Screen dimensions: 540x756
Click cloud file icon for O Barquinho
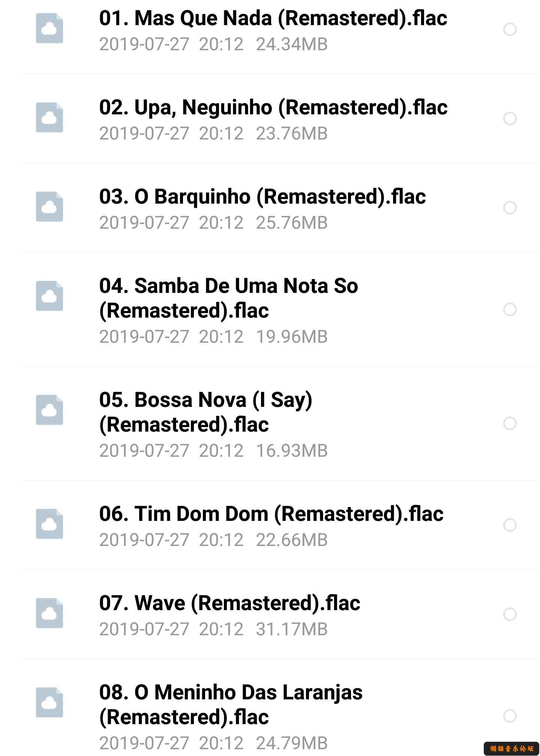49,207
